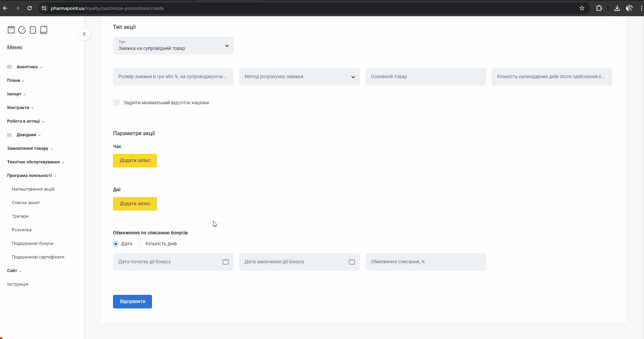Bookmark this page with star icon
This screenshot has height=339, width=644.
[582, 8]
